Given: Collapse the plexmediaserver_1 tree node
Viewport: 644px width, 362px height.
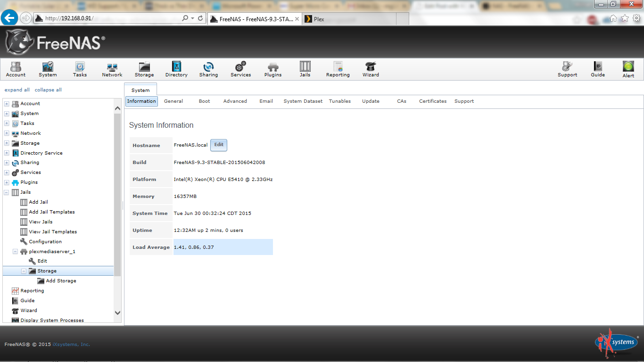Looking at the screenshot, I should coord(15,252).
